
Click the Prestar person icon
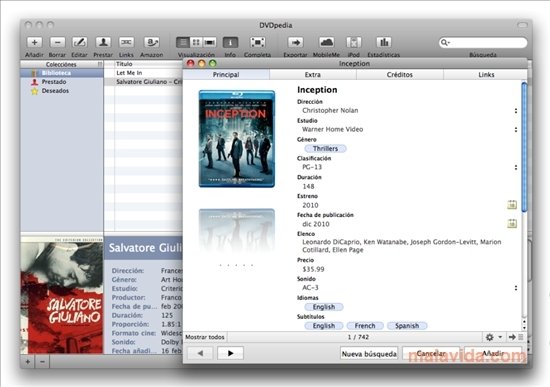coord(103,43)
